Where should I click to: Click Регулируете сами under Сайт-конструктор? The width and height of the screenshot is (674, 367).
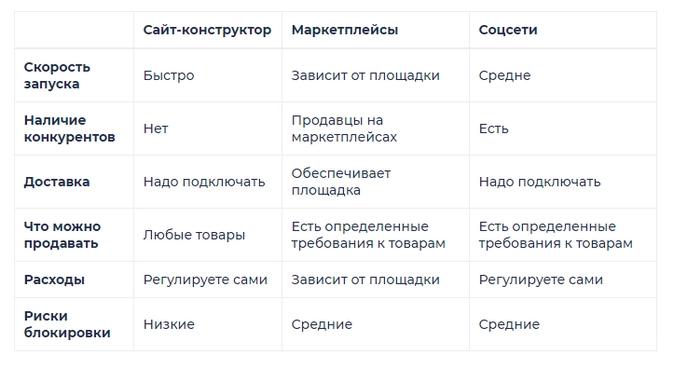point(205,280)
